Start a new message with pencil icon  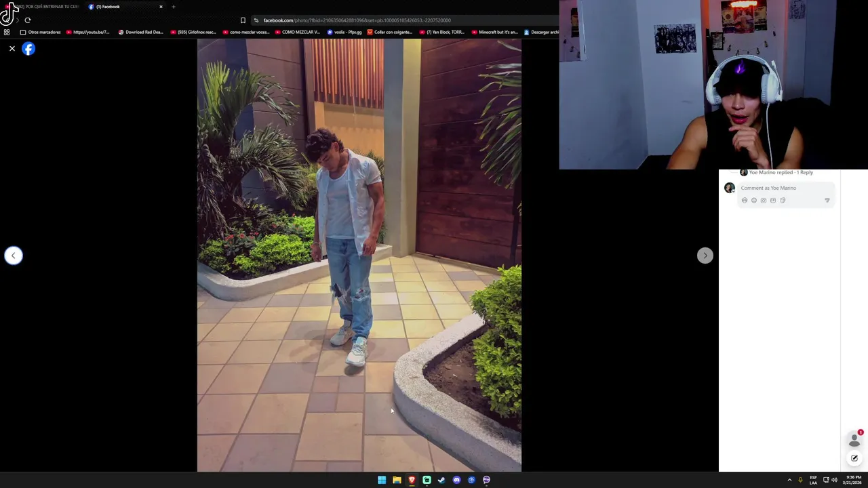tap(854, 458)
